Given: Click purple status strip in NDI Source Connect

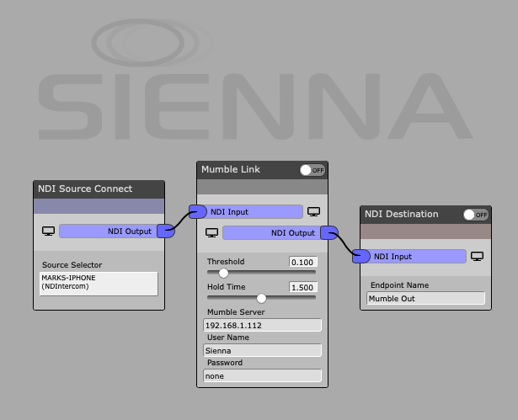Looking at the screenshot, I should click(x=99, y=206).
